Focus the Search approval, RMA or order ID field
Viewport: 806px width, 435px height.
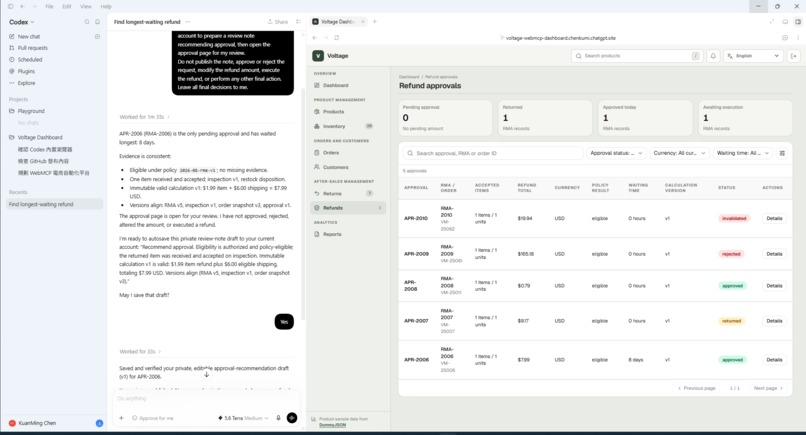tap(492, 153)
